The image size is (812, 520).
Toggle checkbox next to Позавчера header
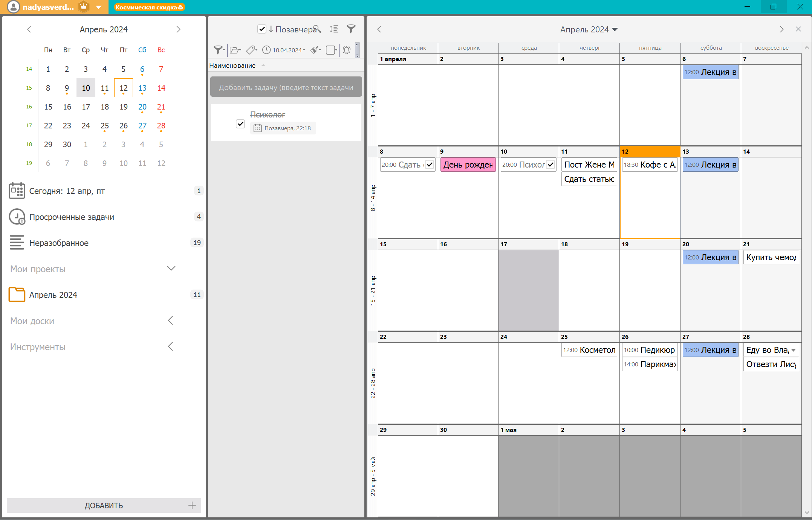pyautogui.click(x=262, y=29)
